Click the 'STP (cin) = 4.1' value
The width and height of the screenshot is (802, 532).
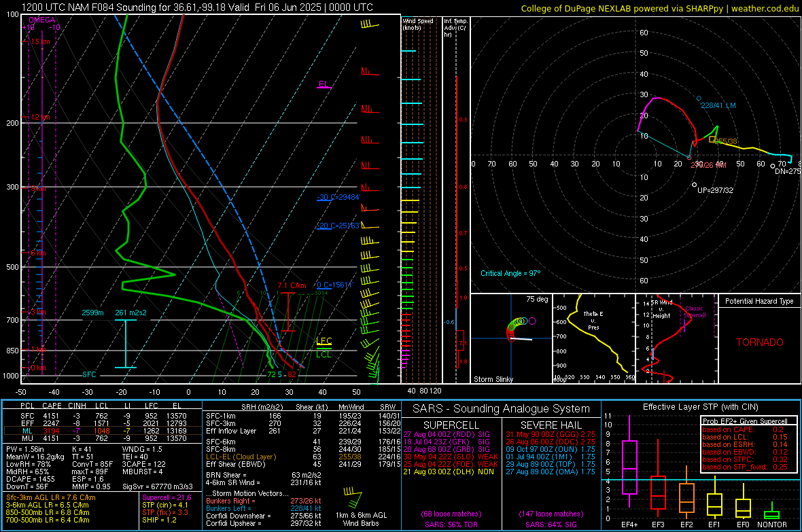pyautogui.click(x=165, y=505)
